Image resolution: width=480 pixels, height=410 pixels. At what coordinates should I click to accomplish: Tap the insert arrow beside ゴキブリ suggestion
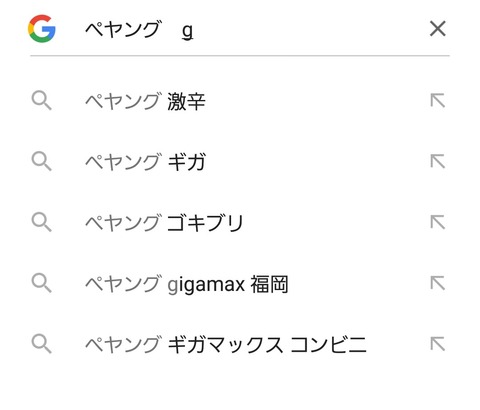[x=438, y=222]
